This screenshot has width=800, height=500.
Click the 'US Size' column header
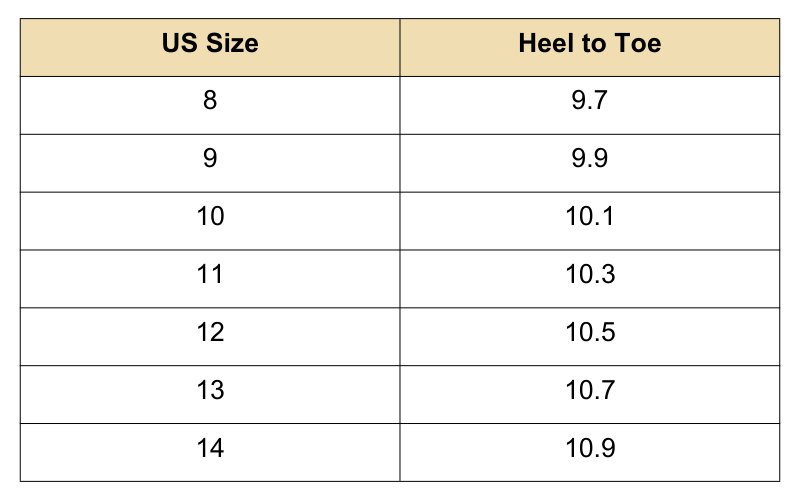(x=210, y=45)
